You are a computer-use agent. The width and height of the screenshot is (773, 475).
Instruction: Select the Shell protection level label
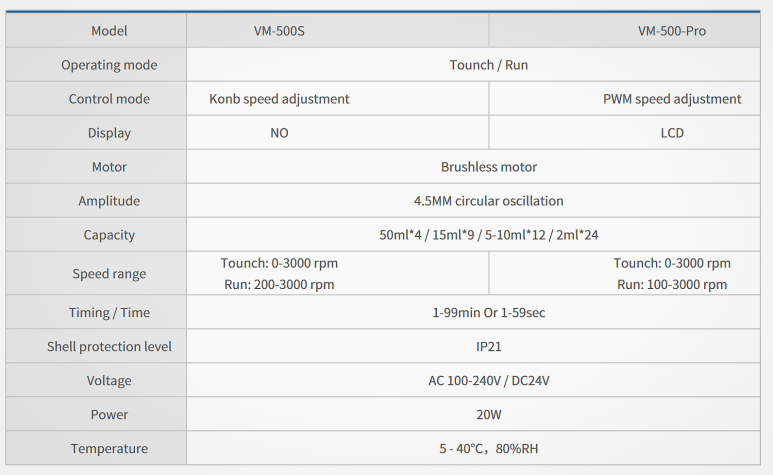(x=109, y=347)
